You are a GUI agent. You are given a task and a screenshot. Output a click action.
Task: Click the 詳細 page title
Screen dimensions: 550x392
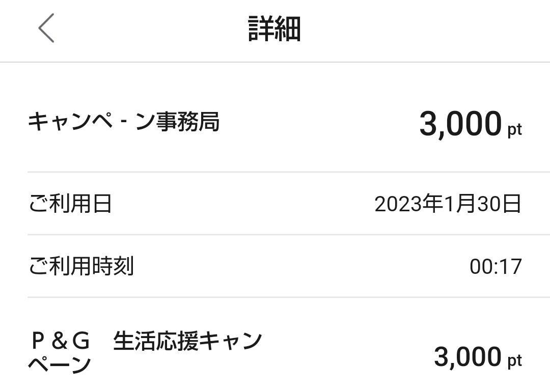[274, 29]
